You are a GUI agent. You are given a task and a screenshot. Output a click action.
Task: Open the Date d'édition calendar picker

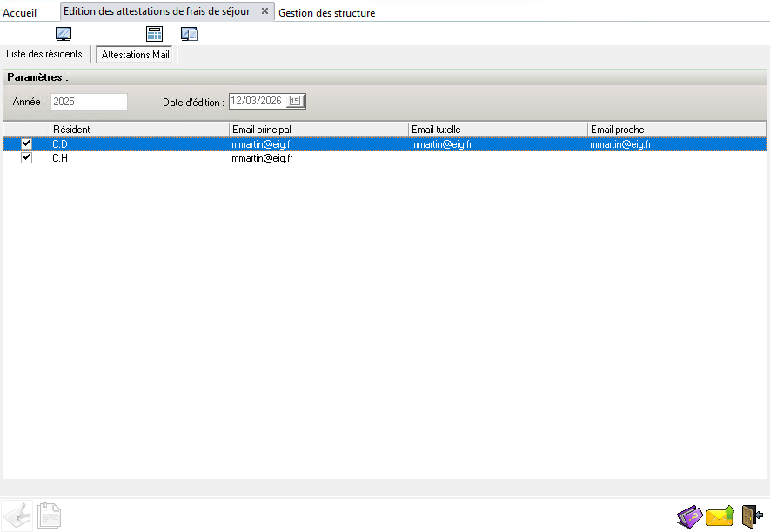(295, 101)
